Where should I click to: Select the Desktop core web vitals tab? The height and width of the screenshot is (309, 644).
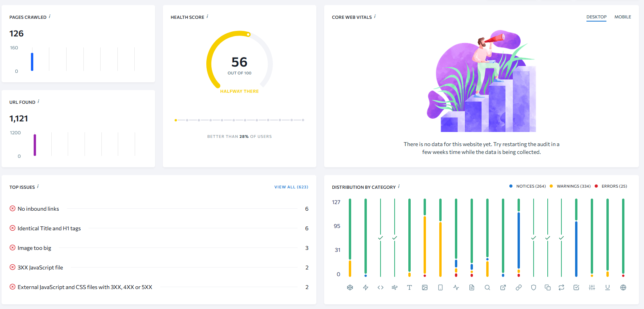pyautogui.click(x=596, y=17)
